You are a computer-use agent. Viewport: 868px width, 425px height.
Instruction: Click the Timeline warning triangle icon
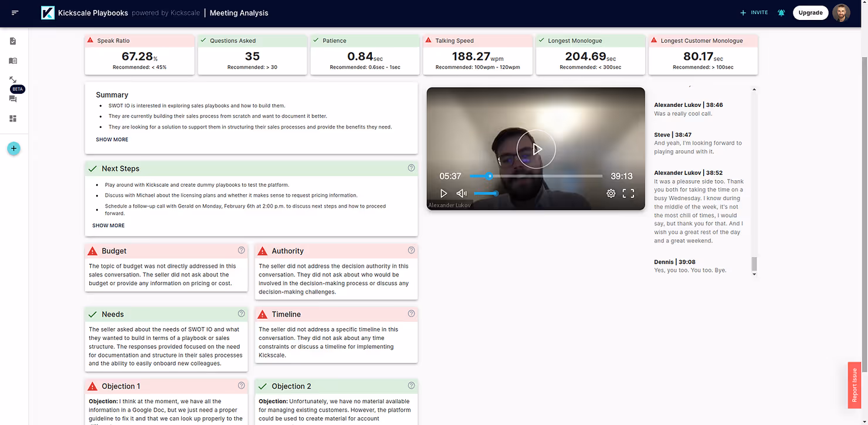click(262, 315)
